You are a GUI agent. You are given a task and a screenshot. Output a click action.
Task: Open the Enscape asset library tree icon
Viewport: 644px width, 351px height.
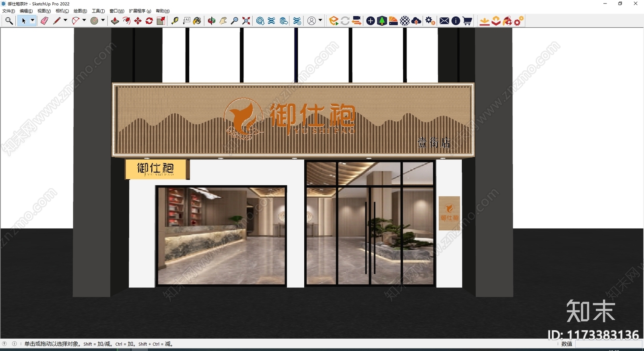(x=382, y=21)
